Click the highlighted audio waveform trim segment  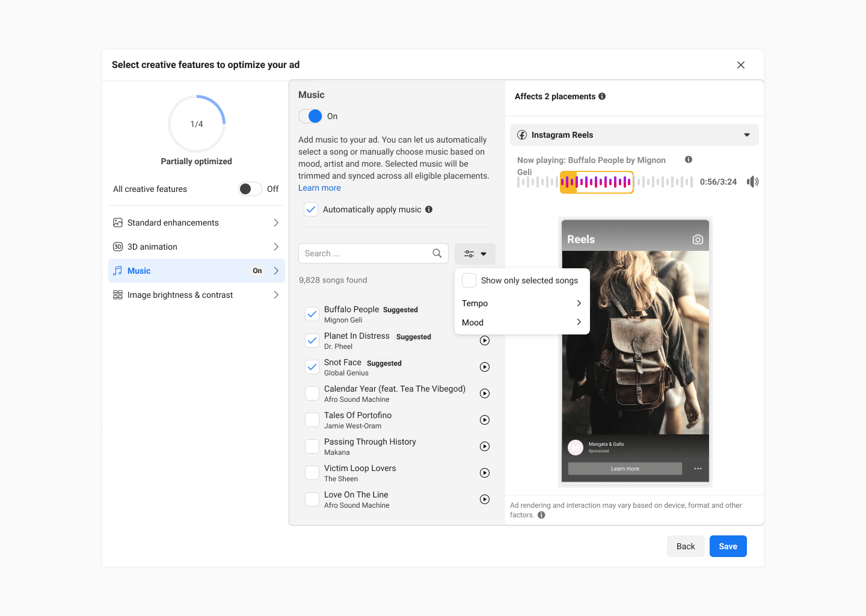click(x=597, y=182)
